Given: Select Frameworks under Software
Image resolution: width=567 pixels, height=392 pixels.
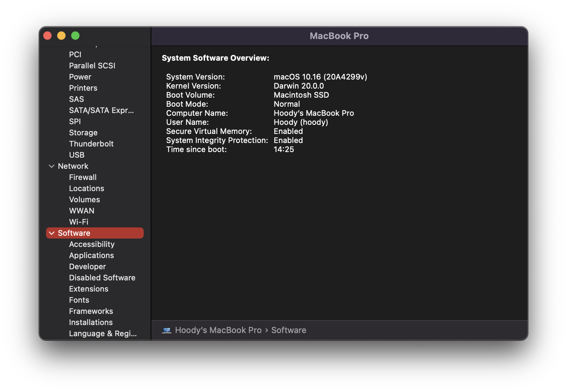Looking at the screenshot, I should (x=91, y=311).
